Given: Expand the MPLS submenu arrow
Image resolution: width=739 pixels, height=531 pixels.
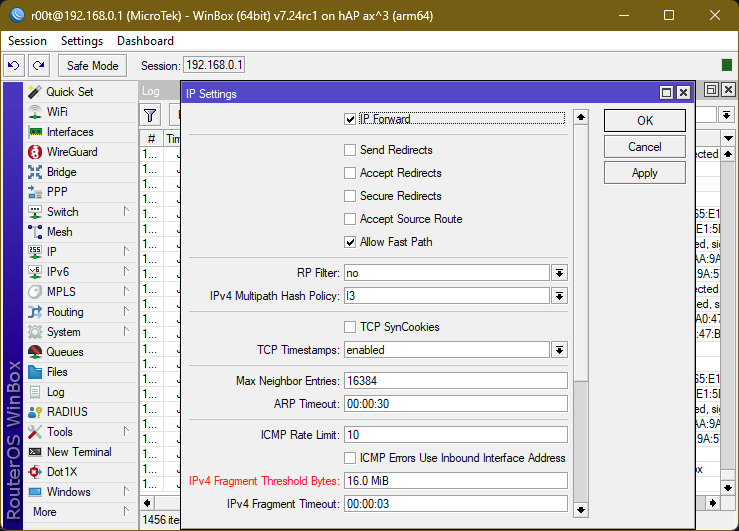Looking at the screenshot, I should coord(126,292).
